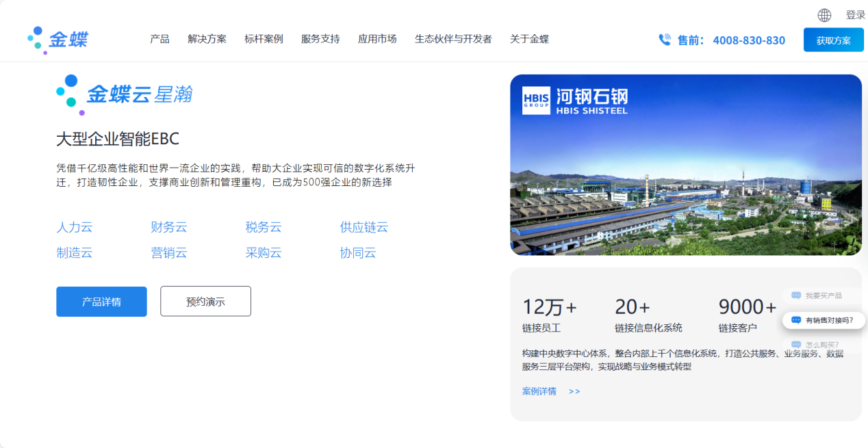868x448 pixels.
Task: Open the 供应链云 link
Action: pyautogui.click(x=364, y=227)
